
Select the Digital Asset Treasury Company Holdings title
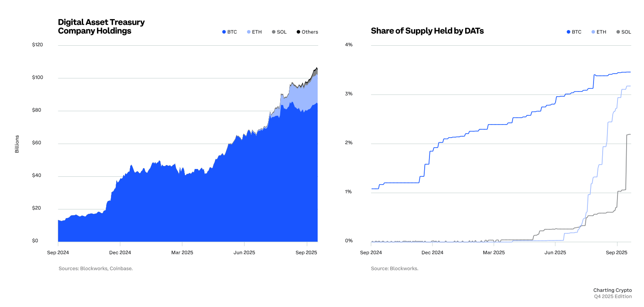click(x=101, y=27)
